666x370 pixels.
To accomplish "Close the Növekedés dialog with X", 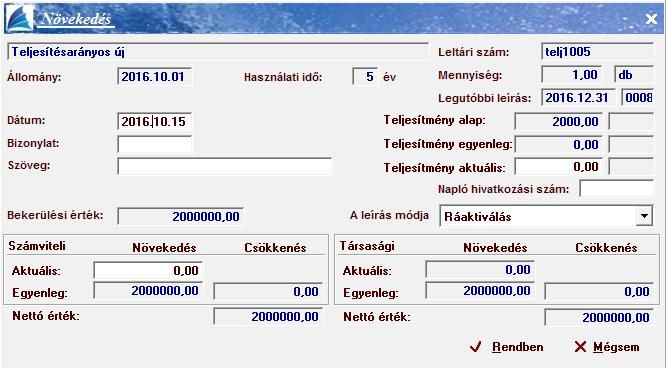I will click(x=651, y=19).
